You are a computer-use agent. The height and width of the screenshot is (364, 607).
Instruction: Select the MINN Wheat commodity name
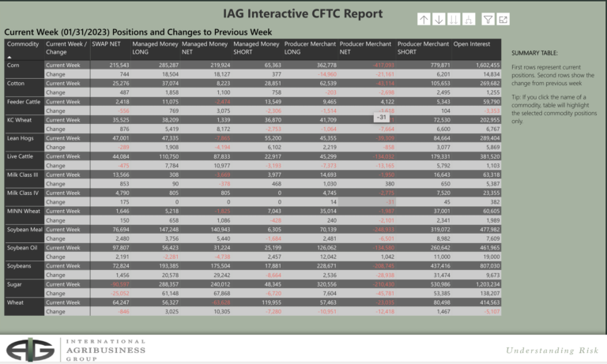click(23, 211)
